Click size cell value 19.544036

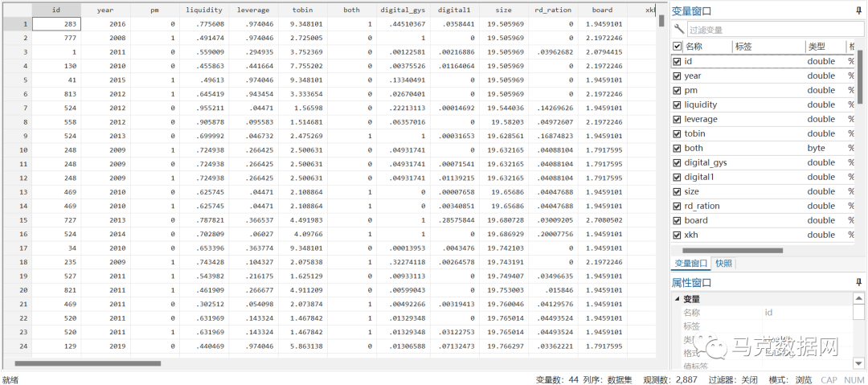504,108
